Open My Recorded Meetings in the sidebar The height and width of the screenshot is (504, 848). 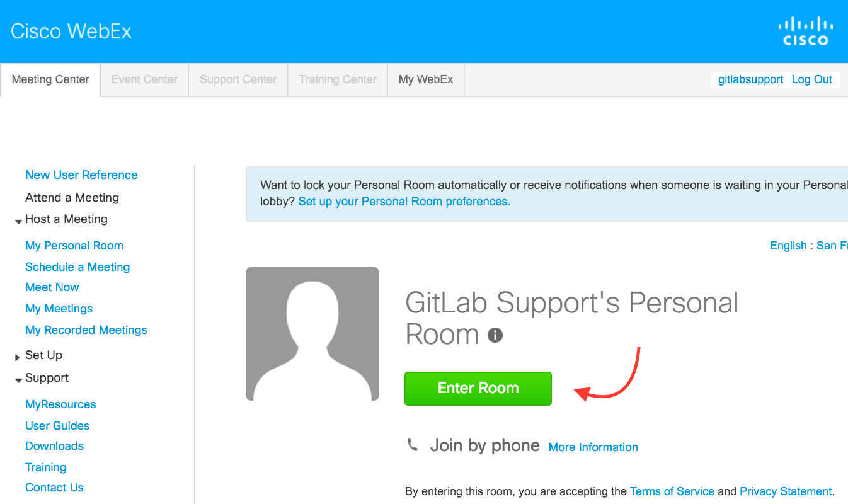(86, 329)
